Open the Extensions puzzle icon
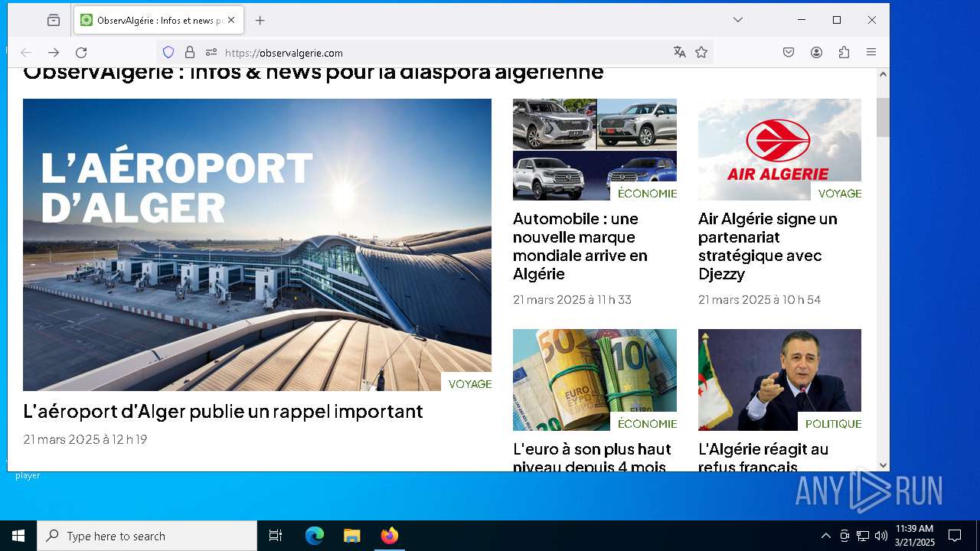Image resolution: width=980 pixels, height=551 pixels. [x=844, y=52]
